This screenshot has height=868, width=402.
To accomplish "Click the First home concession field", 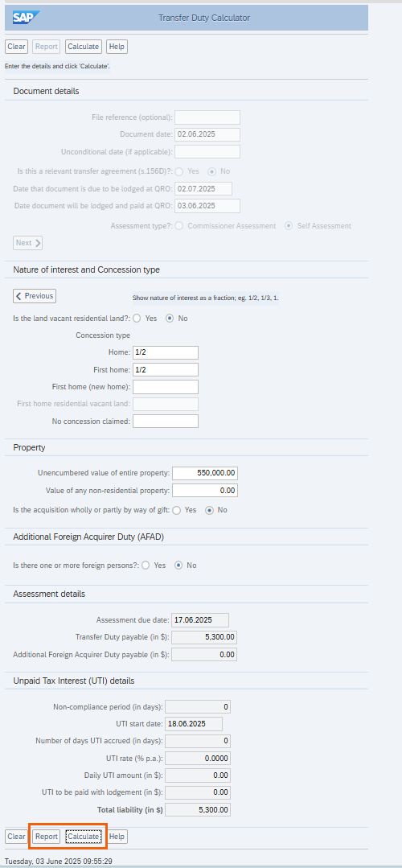I will pos(166,370).
